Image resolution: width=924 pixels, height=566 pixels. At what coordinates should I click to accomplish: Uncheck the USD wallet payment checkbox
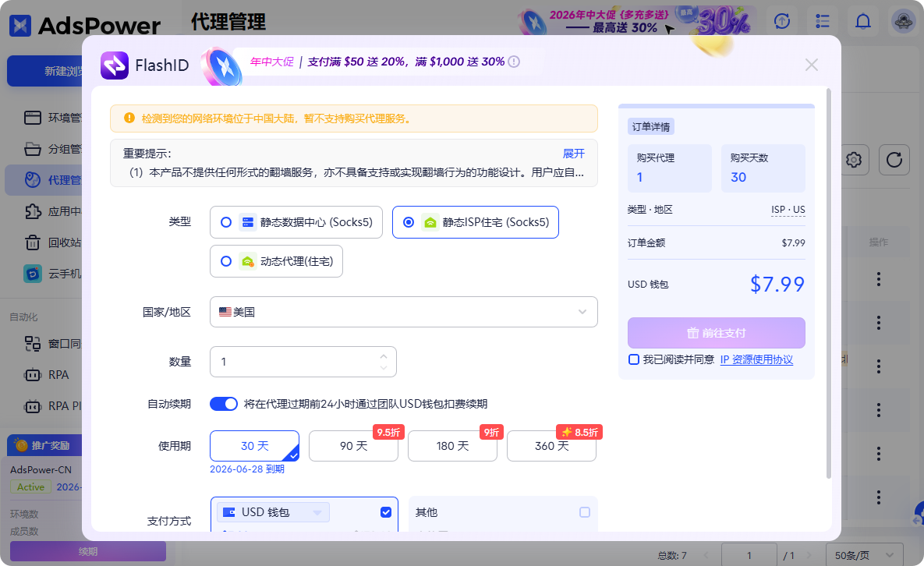point(386,512)
